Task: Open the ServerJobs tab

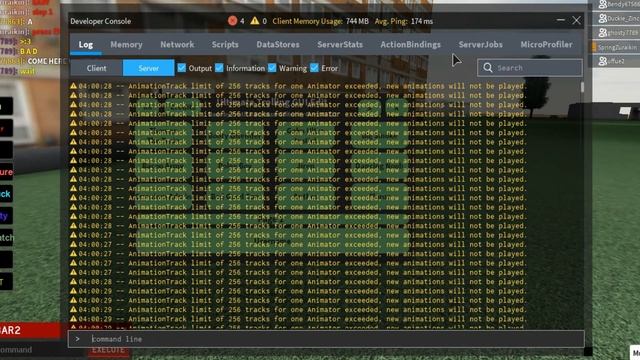Action: click(480, 44)
